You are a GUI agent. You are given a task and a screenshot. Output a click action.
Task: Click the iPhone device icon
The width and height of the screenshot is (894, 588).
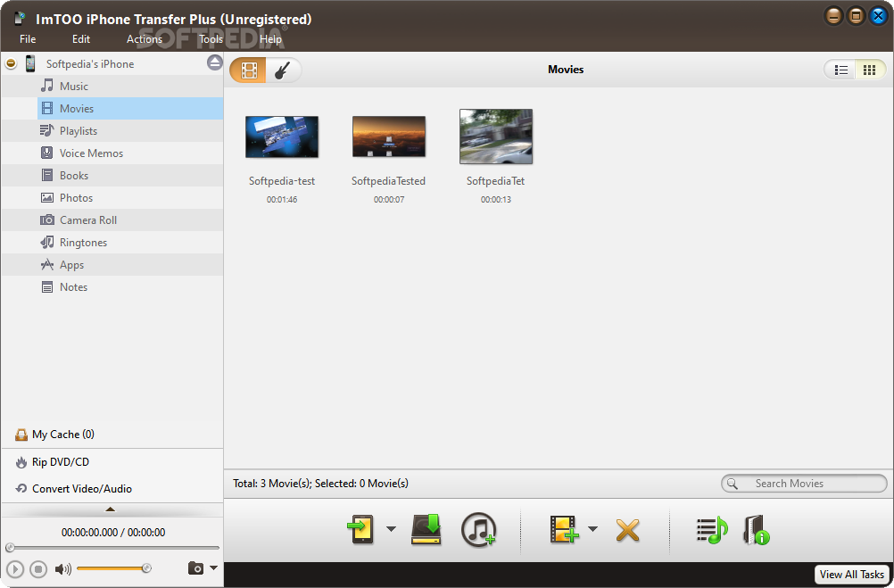pos(30,63)
